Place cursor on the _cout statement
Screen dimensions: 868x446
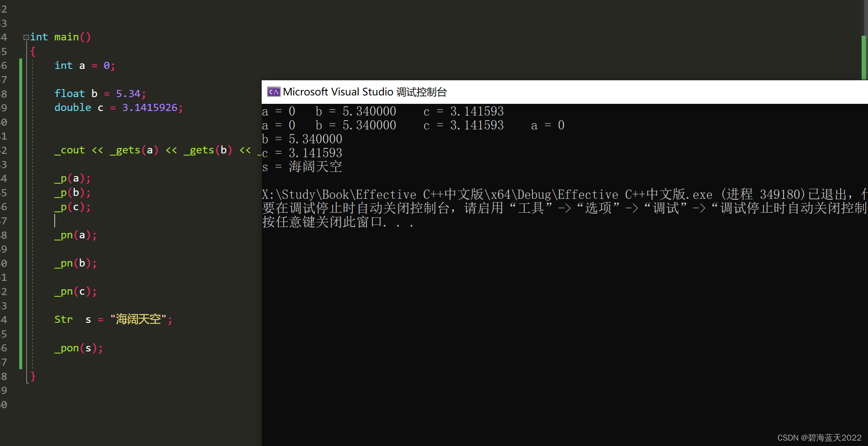(69, 150)
